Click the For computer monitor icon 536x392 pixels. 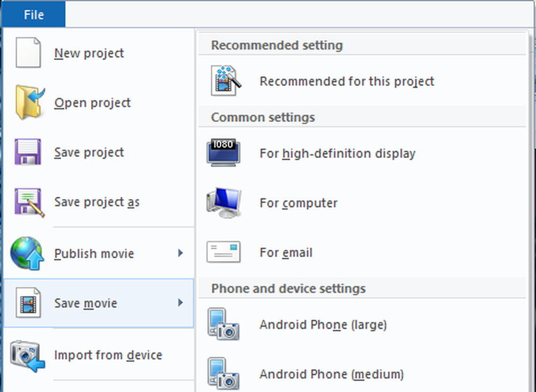[224, 202]
